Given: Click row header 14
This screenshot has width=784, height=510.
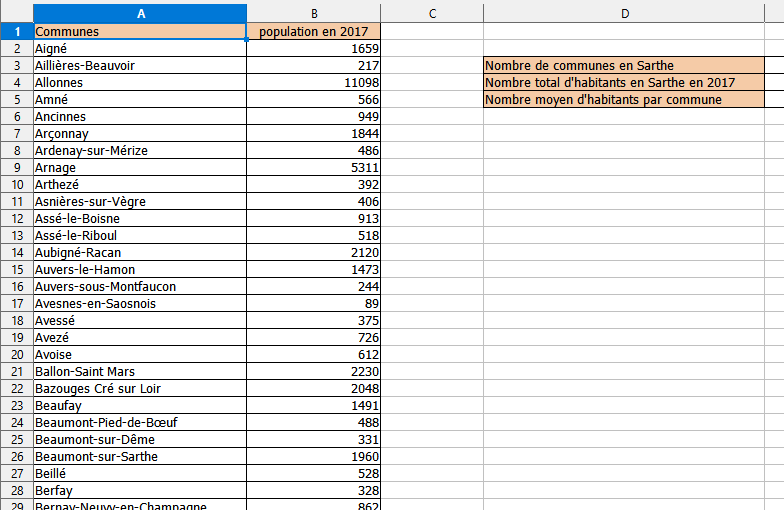Looking at the screenshot, I should click(16, 252).
